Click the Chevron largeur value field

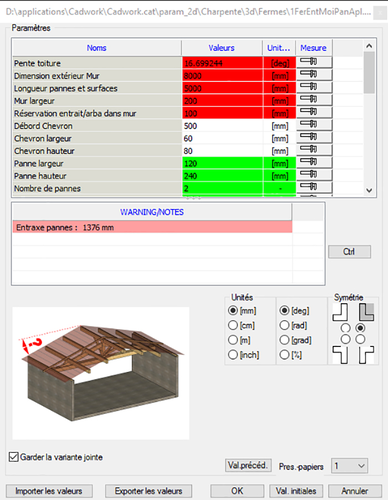click(222, 138)
